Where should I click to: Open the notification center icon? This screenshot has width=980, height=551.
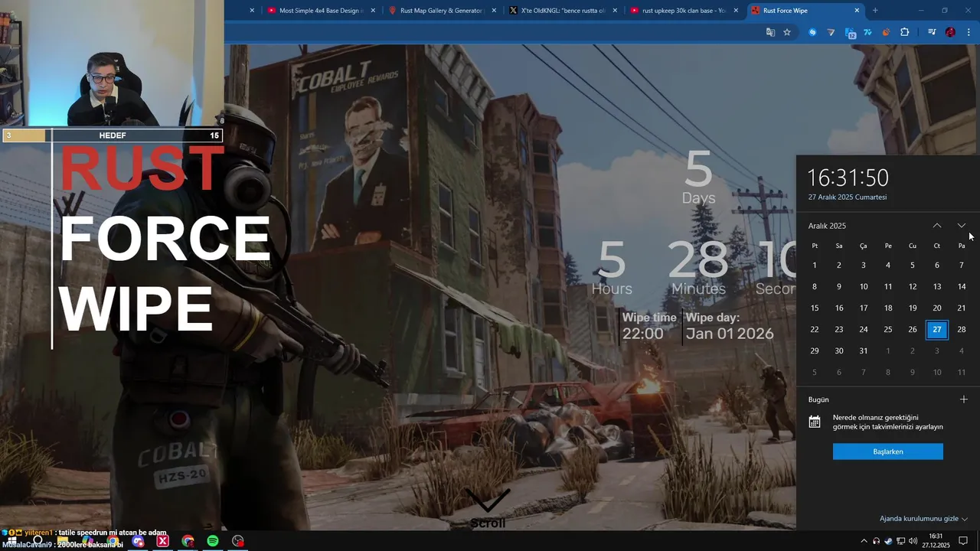[x=964, y=541]
